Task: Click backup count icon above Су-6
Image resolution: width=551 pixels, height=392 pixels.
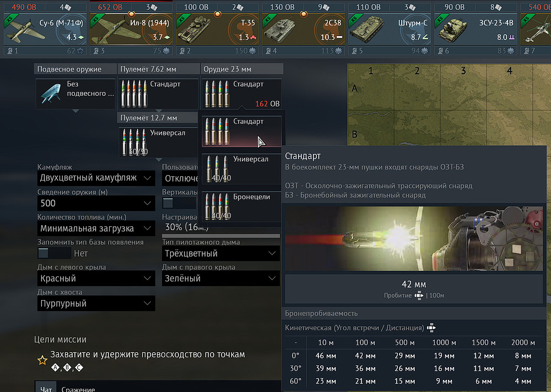Action: coord(67,7)
